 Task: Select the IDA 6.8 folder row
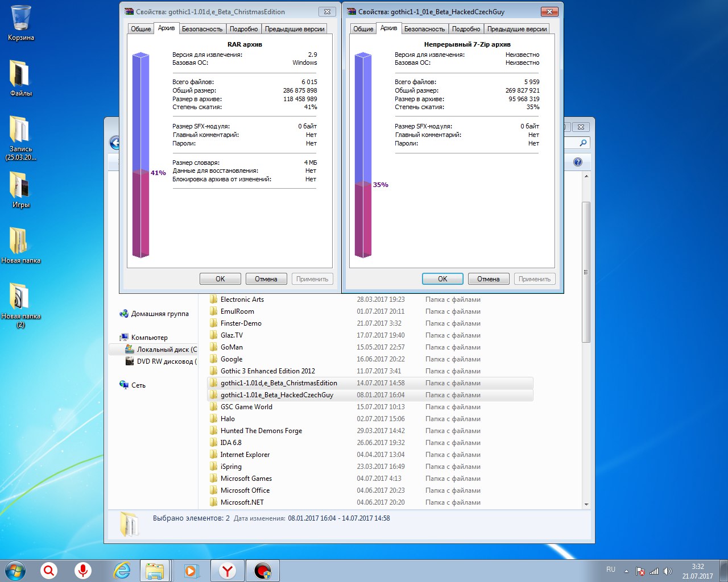point(370,443)
